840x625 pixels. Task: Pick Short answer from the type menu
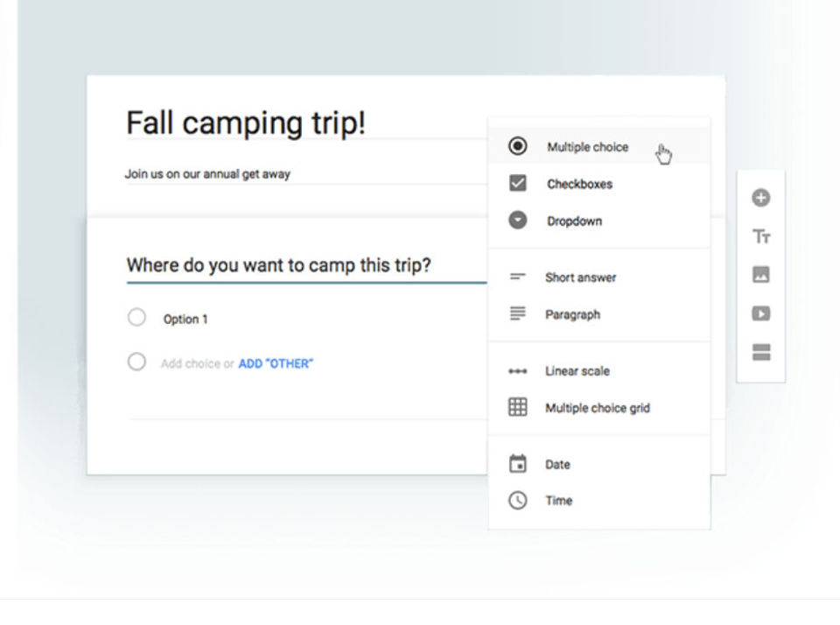click(x=580, y=277)
